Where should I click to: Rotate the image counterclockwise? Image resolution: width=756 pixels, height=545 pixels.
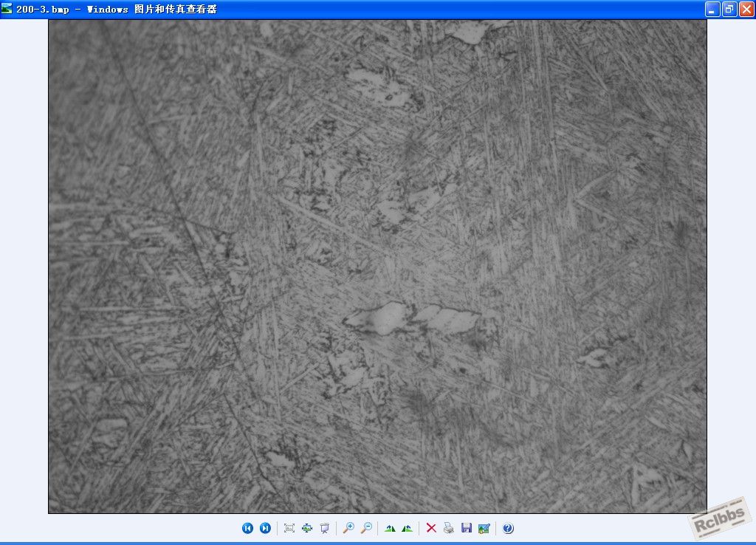[x=408, y=528]
